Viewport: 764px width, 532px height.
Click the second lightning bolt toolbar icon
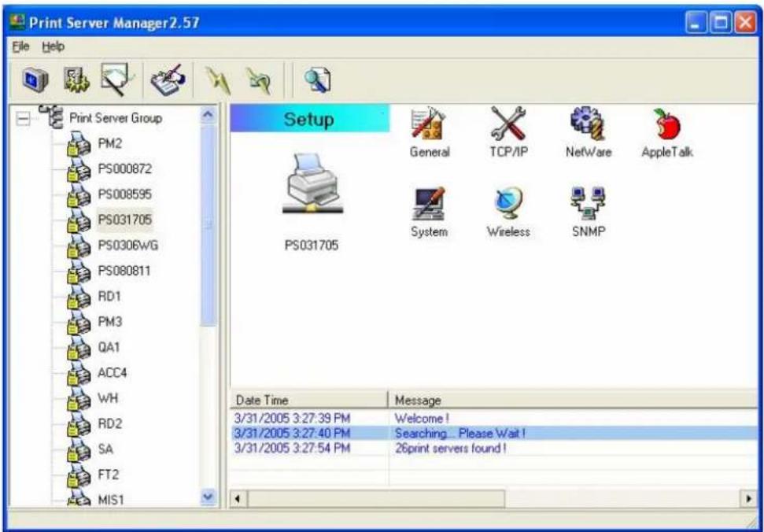[x=257, y=80]
